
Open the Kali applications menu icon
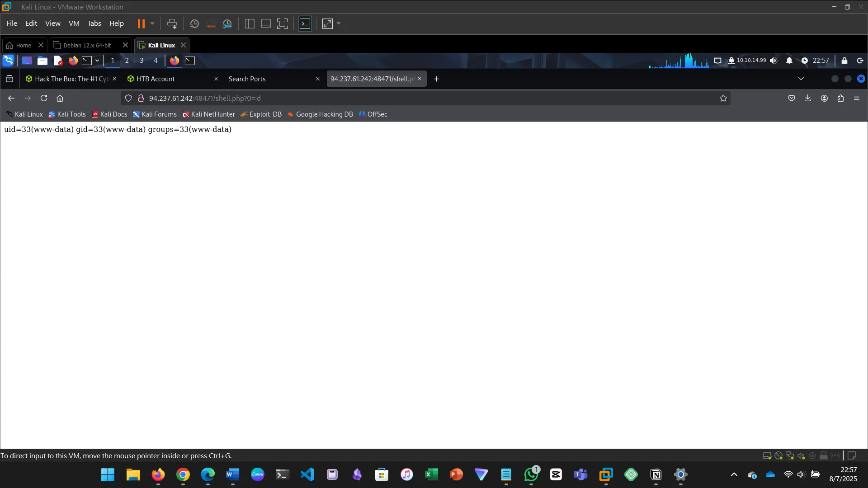pyautogui.click(x=8, y=61)
